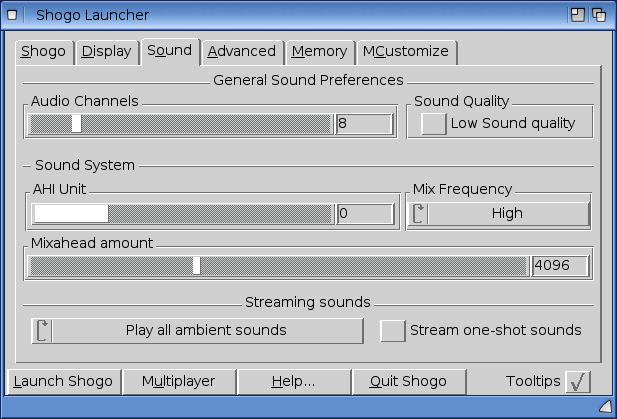Click the ambient sounds cycle arrow icon
The image size is (617, 419).
coord(42,330)
